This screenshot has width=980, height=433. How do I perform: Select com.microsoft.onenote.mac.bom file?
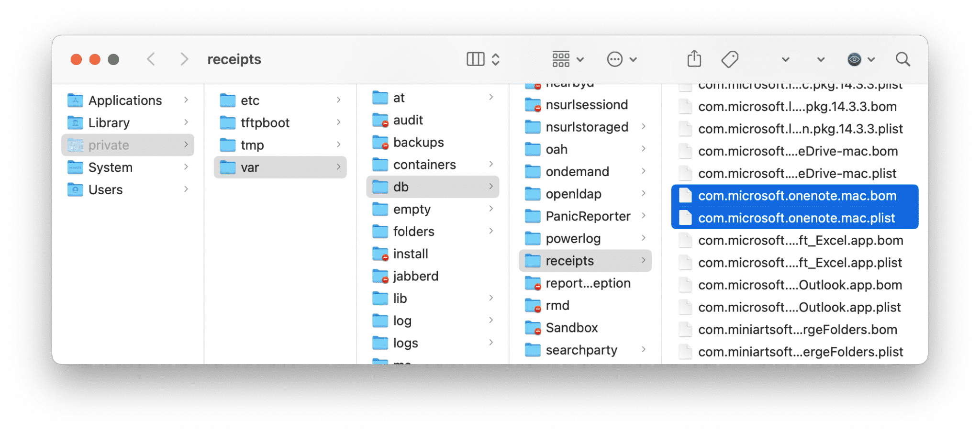(x=795, y=196)
